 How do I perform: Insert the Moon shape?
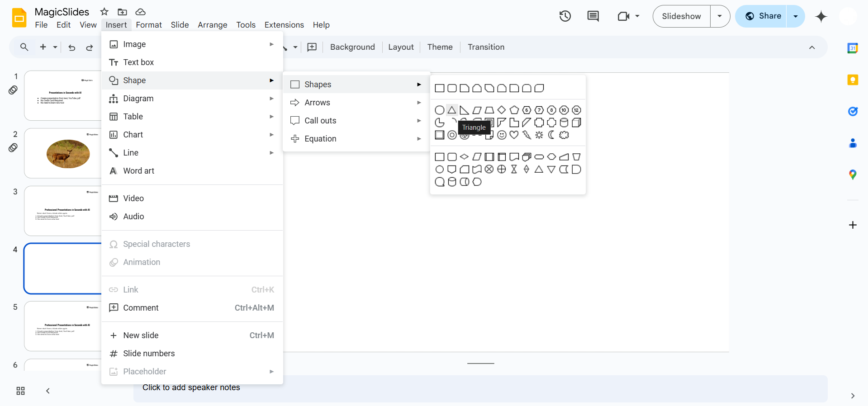(551, 135)
